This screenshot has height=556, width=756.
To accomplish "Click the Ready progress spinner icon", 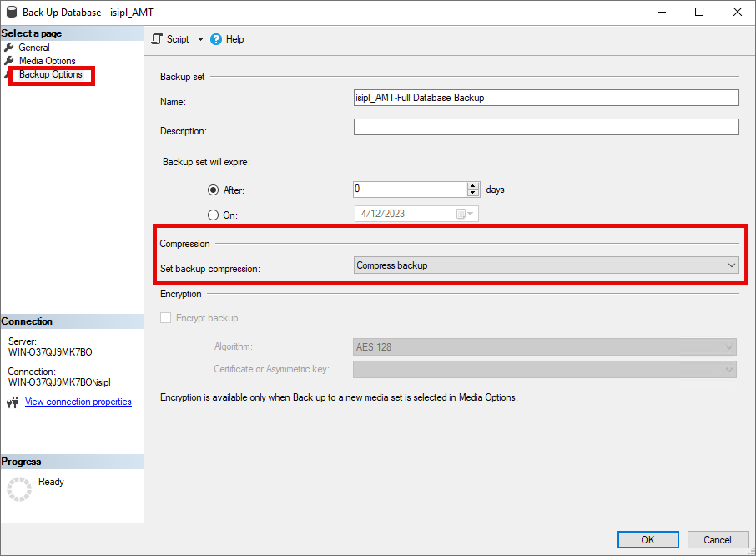I will coord(18,488).
